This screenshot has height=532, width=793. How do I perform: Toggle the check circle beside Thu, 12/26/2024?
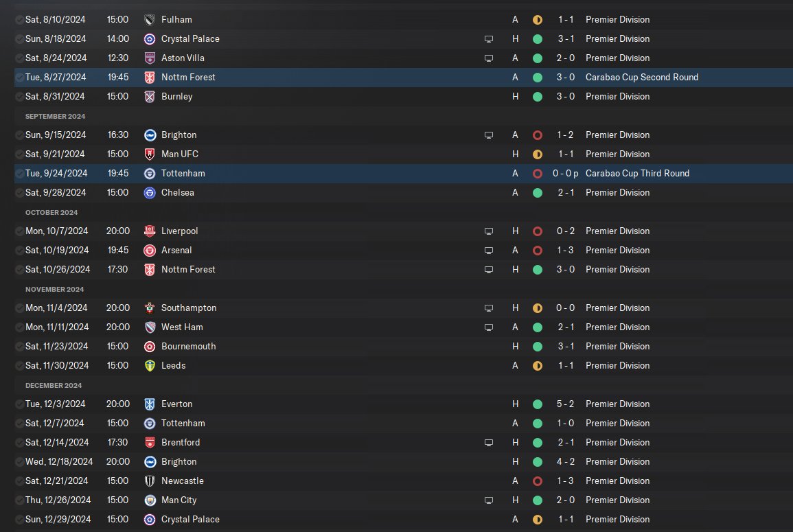point(19,500)
